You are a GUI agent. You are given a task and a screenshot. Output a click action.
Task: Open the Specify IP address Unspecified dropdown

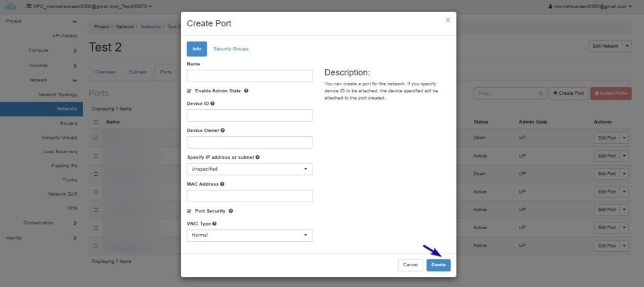pos(250,169)
